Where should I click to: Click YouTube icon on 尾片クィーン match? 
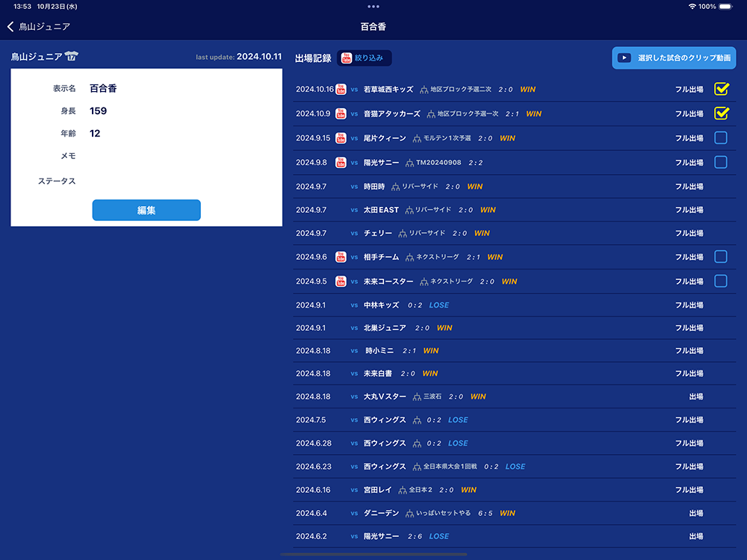pyautogui.click(x=341, y=138)
